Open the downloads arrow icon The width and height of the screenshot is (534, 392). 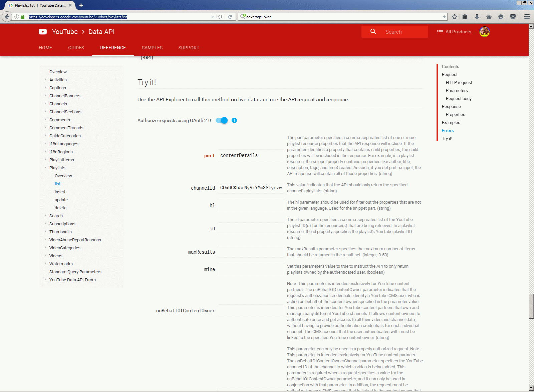click(477, 17)
